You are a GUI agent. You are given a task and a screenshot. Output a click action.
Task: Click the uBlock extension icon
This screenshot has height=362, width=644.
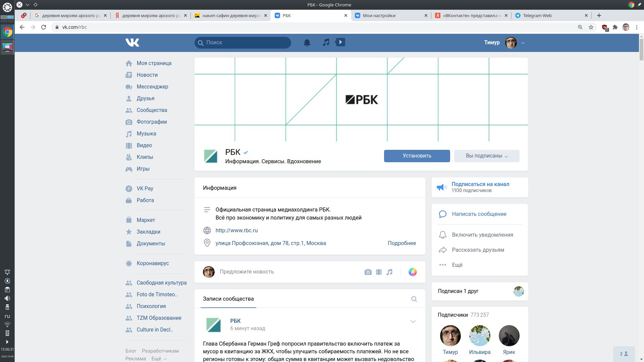(605, 27)
